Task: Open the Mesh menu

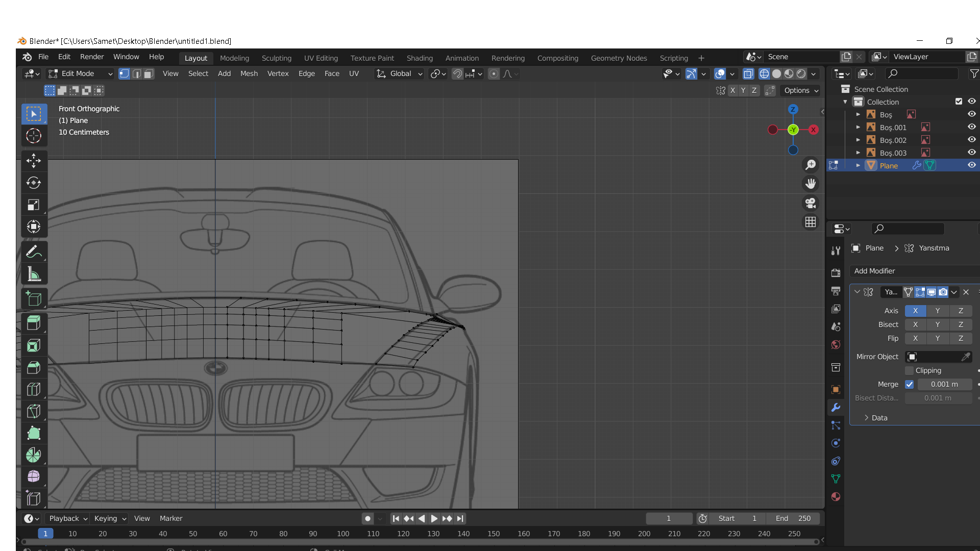Action: pyautogui.click(x=249, y=73)
